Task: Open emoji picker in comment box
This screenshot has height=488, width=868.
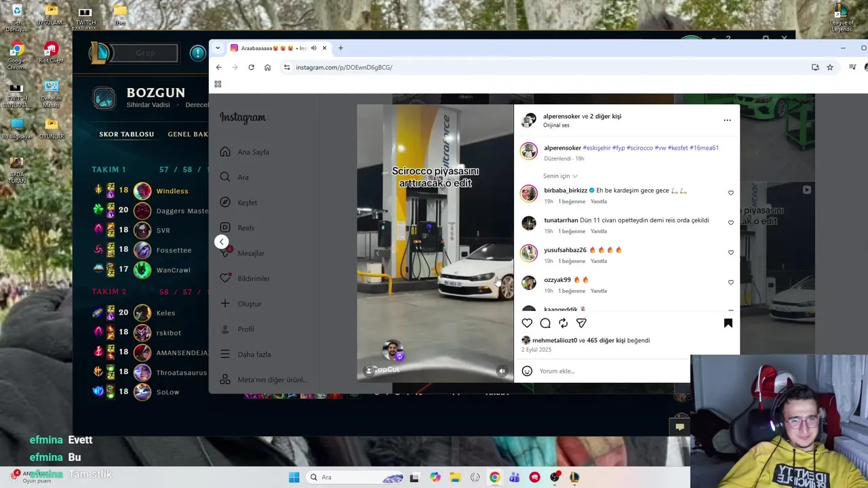Action: (x=527, y=371)
